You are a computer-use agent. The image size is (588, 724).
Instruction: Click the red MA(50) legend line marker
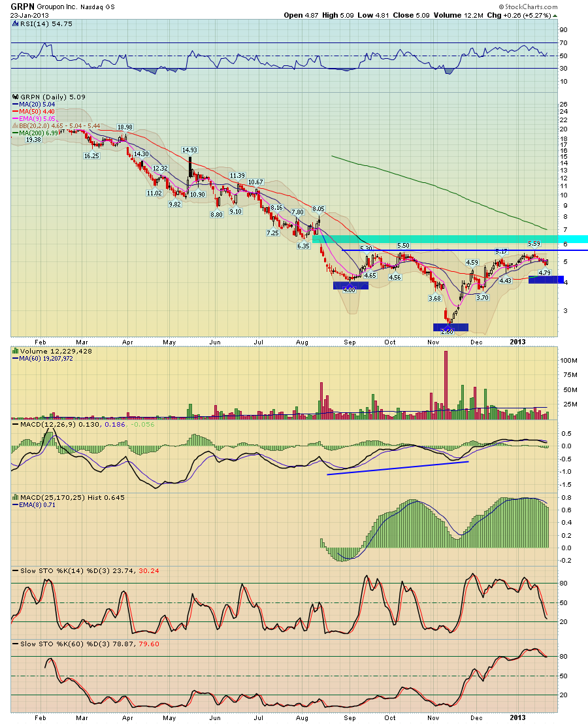15,112
